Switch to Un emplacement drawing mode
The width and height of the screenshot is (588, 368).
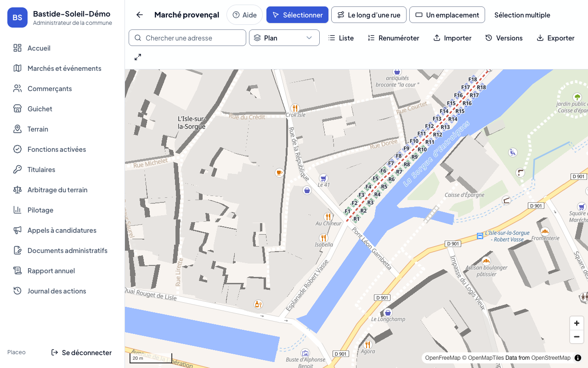[x=447, y=15]
